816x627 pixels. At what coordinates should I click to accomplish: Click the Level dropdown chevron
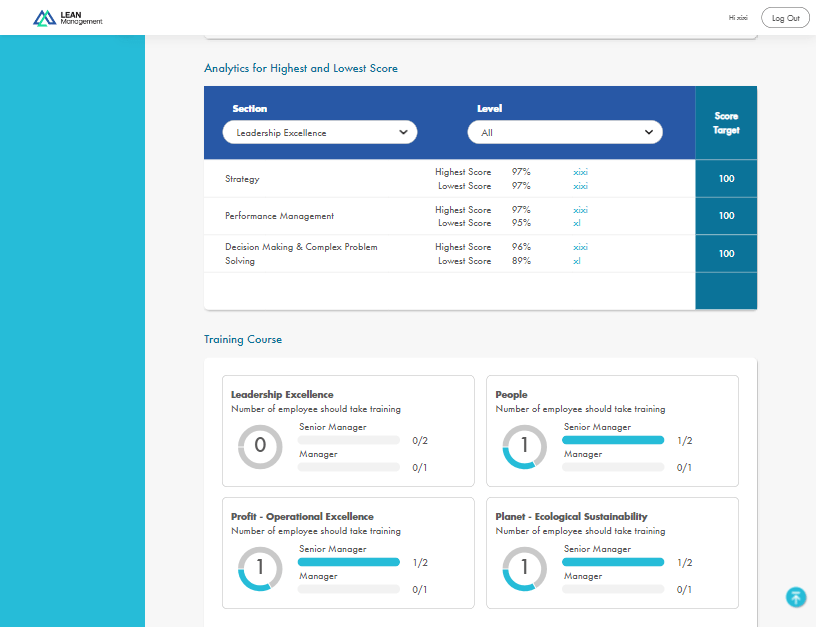[651, 131]
